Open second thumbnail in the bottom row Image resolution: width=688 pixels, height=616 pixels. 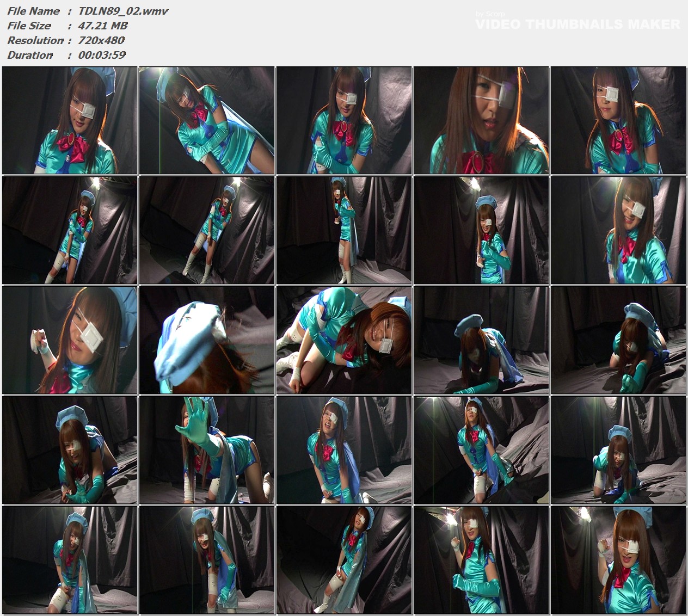click(x=207, y=560)
